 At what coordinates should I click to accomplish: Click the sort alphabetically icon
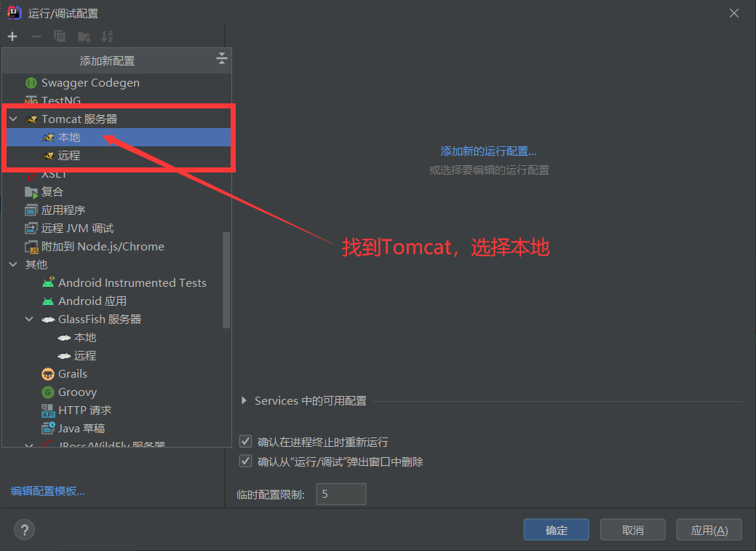coord(107,36)
